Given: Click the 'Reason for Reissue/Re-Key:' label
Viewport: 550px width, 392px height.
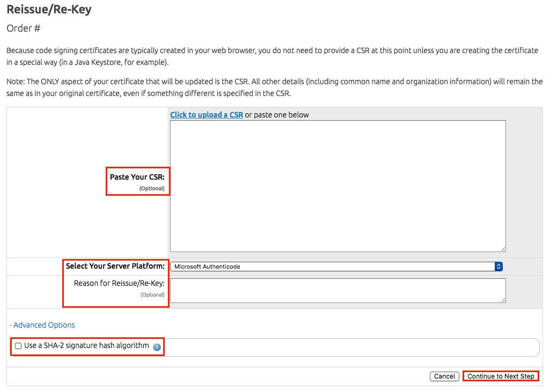Looking at the screenshot, I should tap(119, 283).
